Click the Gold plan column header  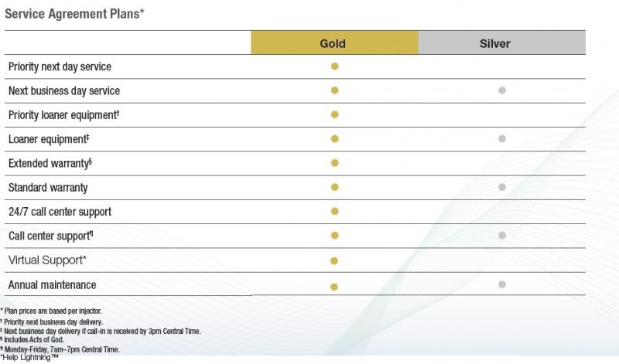[333, 43]
